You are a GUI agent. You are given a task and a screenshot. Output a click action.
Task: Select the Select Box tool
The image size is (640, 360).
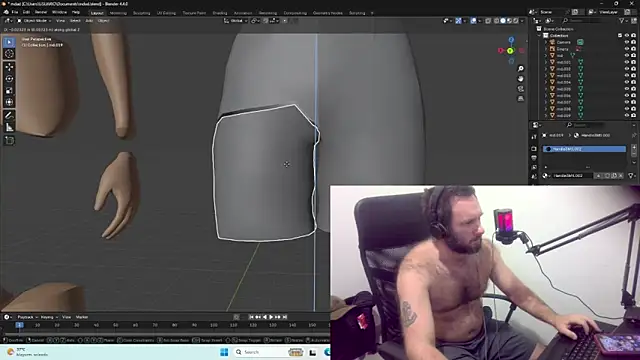pos(9,42)
